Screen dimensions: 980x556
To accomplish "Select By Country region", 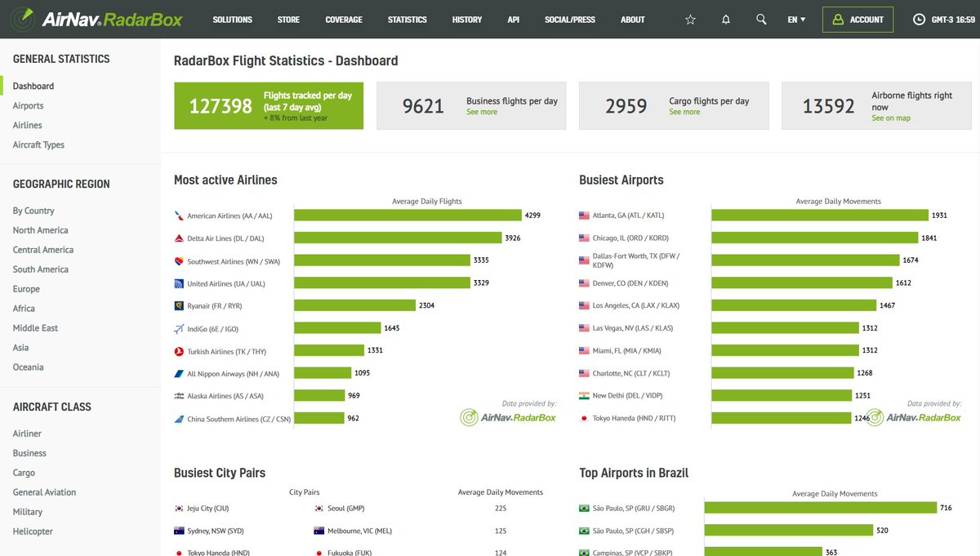I will [33, 211].
